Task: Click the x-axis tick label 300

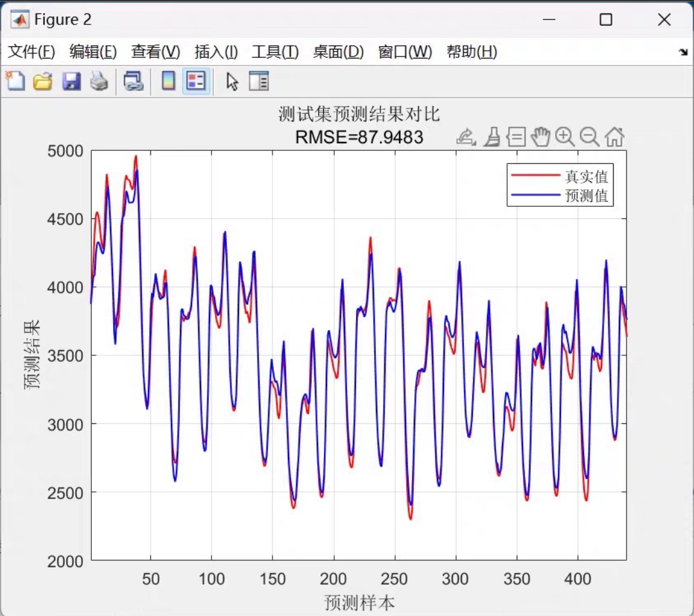Action: pyautogui.click(x=456, y=578)
